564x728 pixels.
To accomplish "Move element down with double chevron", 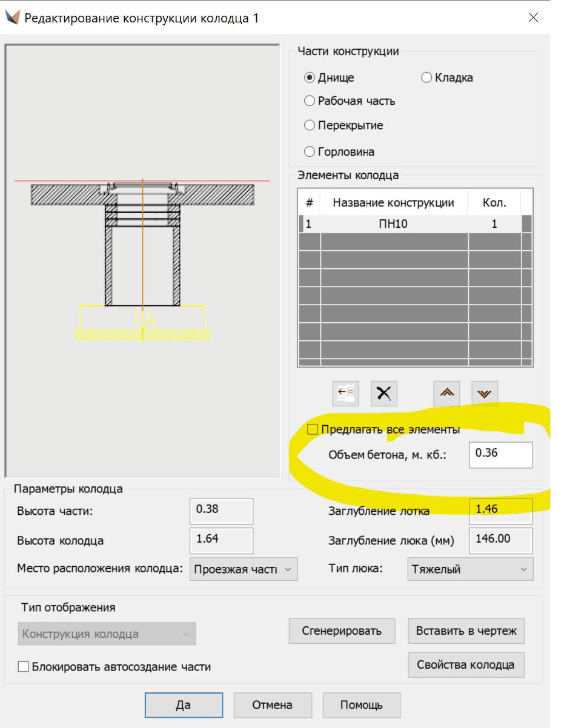I will [x=484, y=393].
